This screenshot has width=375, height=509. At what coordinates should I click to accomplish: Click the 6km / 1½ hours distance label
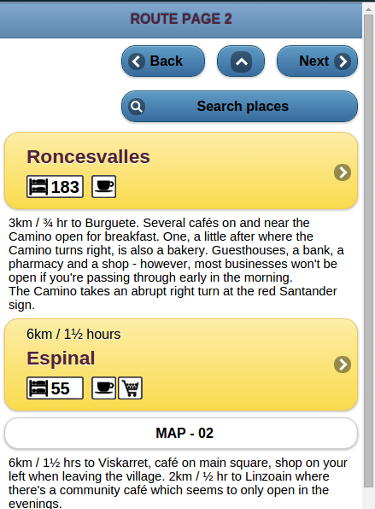pos(73,334)
